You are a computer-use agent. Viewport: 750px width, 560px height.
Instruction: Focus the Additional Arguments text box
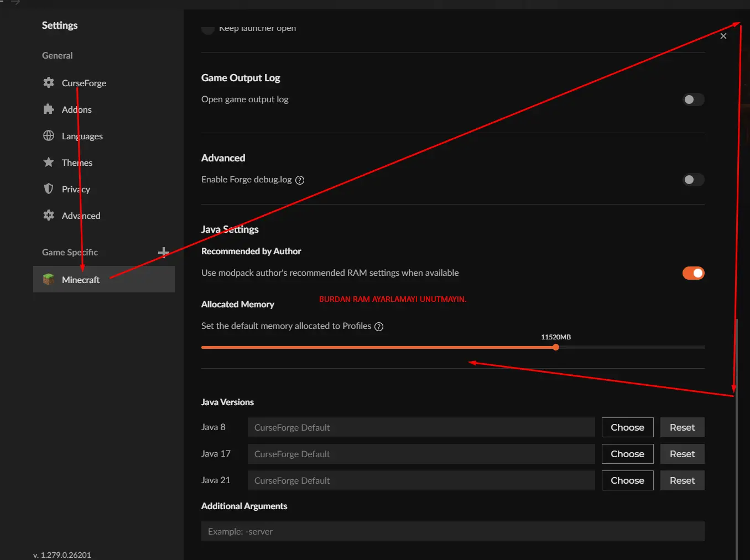pos(453,531)
